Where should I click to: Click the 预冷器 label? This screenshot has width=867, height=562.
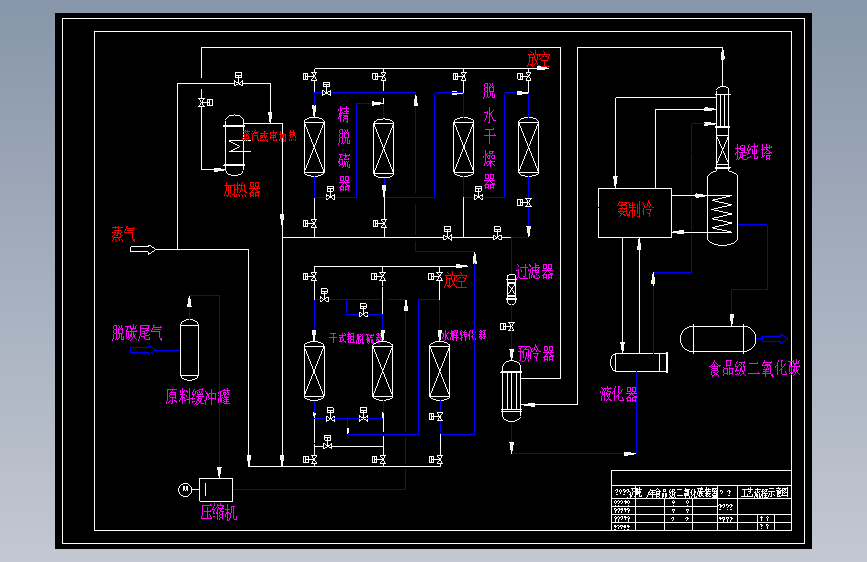[x=536, y=353]
